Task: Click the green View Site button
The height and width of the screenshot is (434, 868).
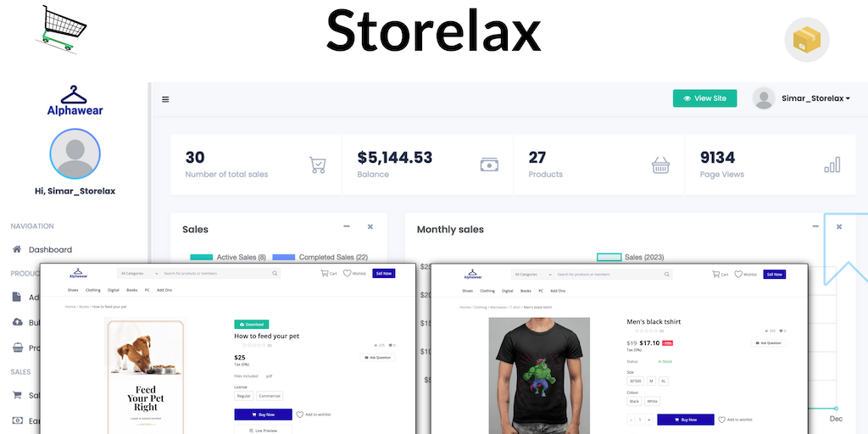Action: click(704, 98)
